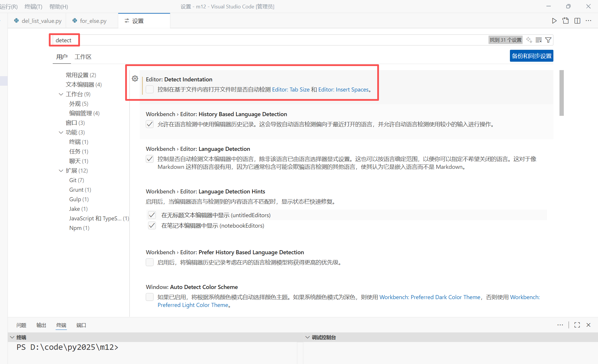Switch to the for_else.py editor tab
The width and height of the screenshot is (598, 364).
93,21
